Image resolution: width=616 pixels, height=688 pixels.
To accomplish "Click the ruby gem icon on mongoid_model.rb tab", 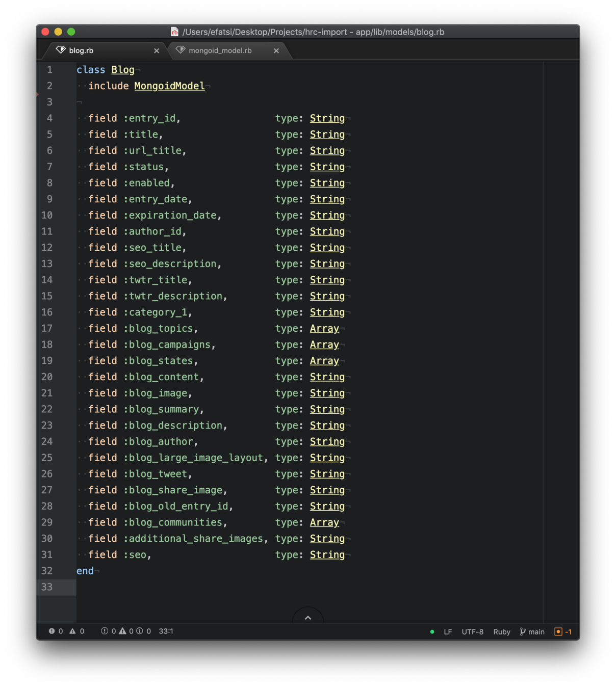I will point(181,50).
